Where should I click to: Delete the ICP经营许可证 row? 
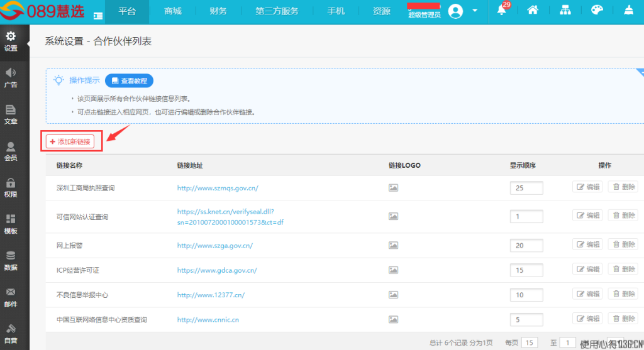tap(623, 269)
